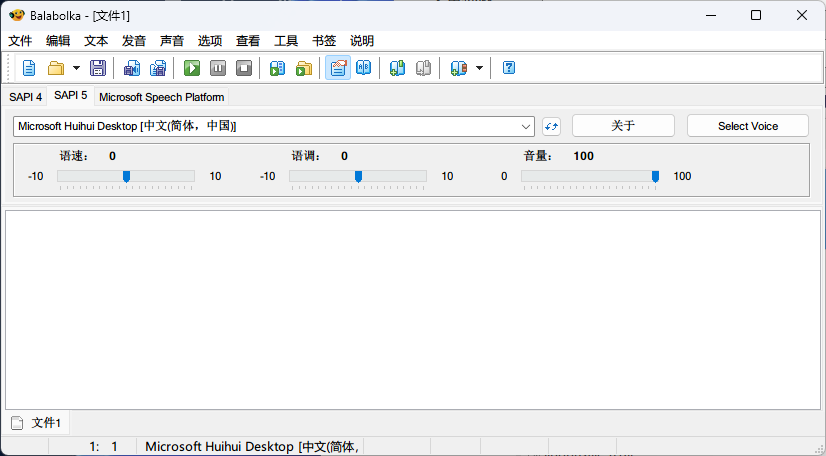Click the book-with-play read selection icon
The width and height of the screenshot is (826, 456).
[x=278, y=68]
